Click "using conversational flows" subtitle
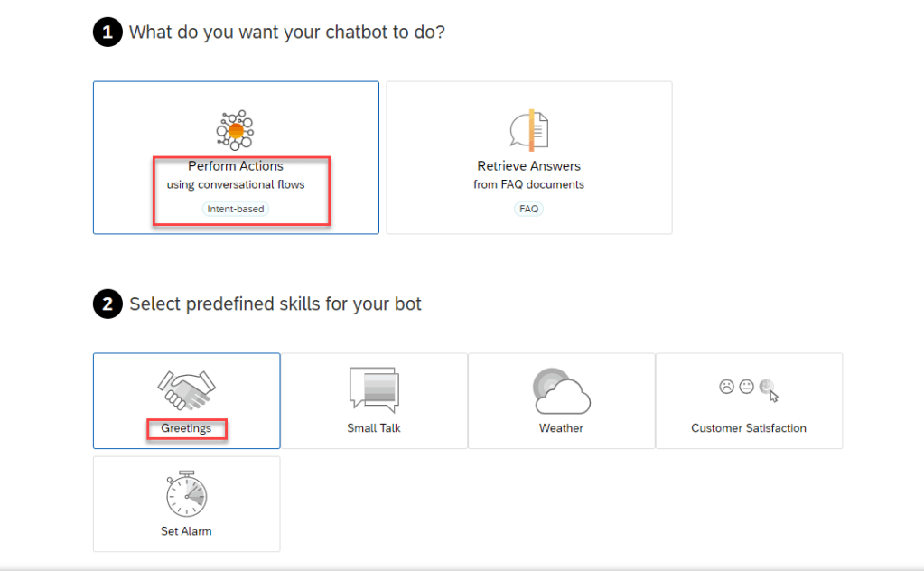The height and width of the screenshot is (571, 924). 236,185
